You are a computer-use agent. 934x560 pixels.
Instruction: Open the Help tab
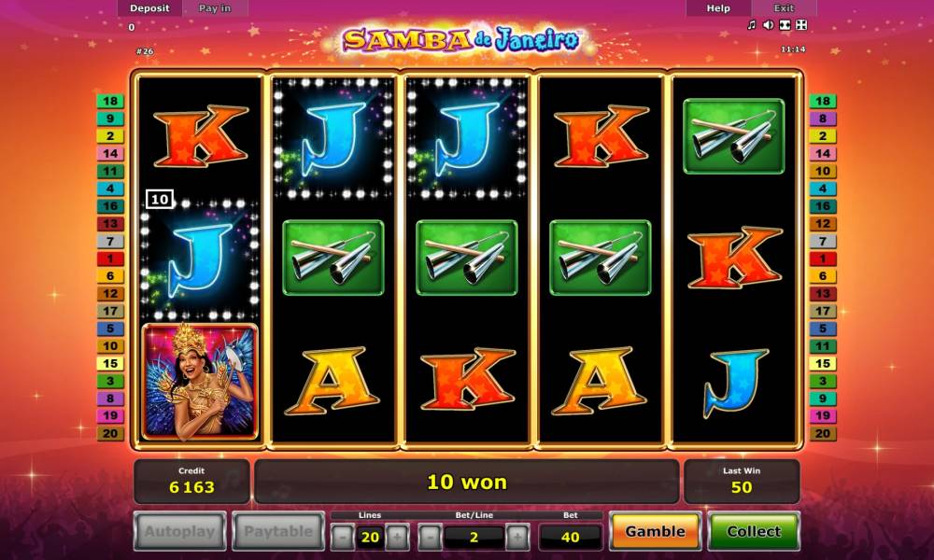point(717,8)
